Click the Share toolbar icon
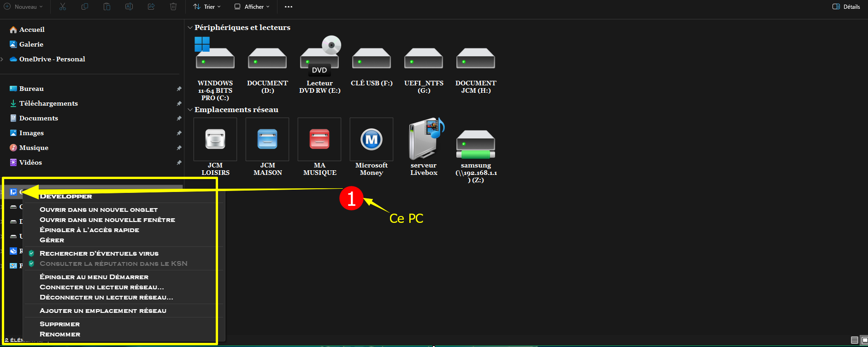This screenshot has height=347, width=868. 151,6
